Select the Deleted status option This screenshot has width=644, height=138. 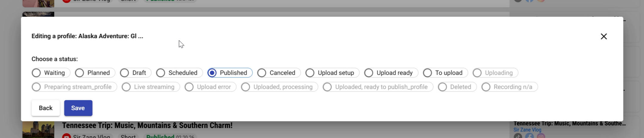coord(457,87)
